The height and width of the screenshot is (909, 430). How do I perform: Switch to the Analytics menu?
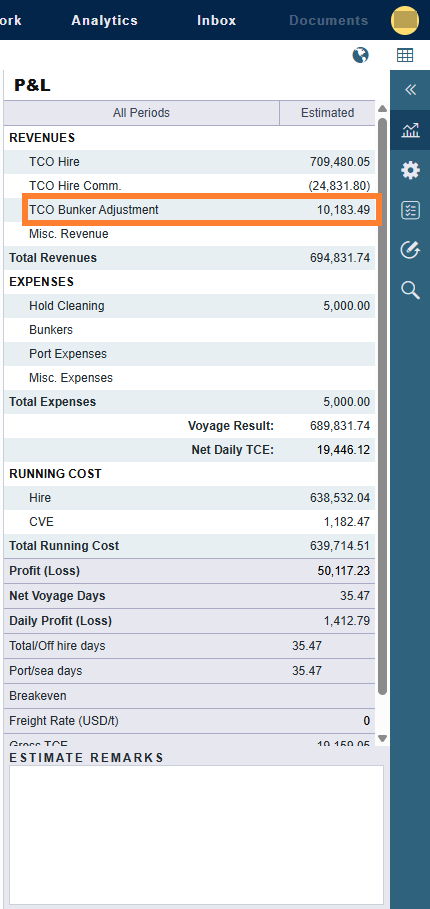pos(104,20)
